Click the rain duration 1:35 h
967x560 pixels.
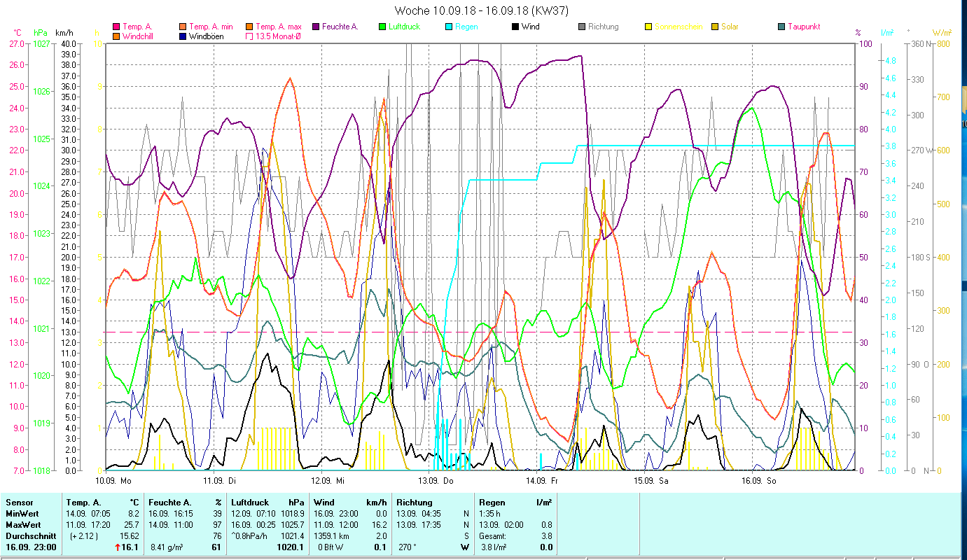490,514
